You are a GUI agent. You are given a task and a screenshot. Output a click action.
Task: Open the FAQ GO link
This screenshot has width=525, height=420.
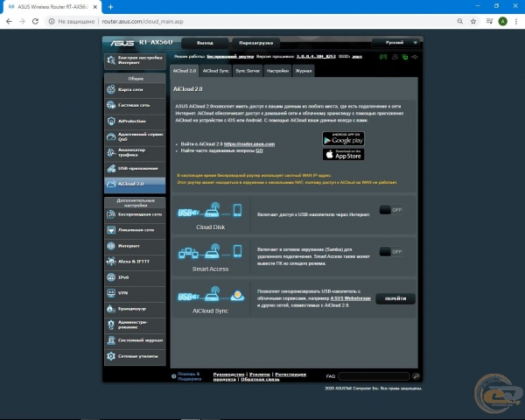coord(259,150)
